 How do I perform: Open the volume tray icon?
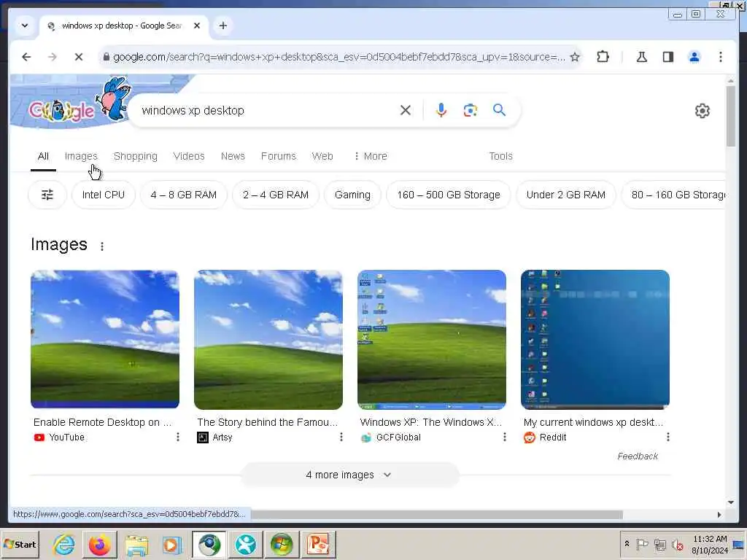click(677, 544)
